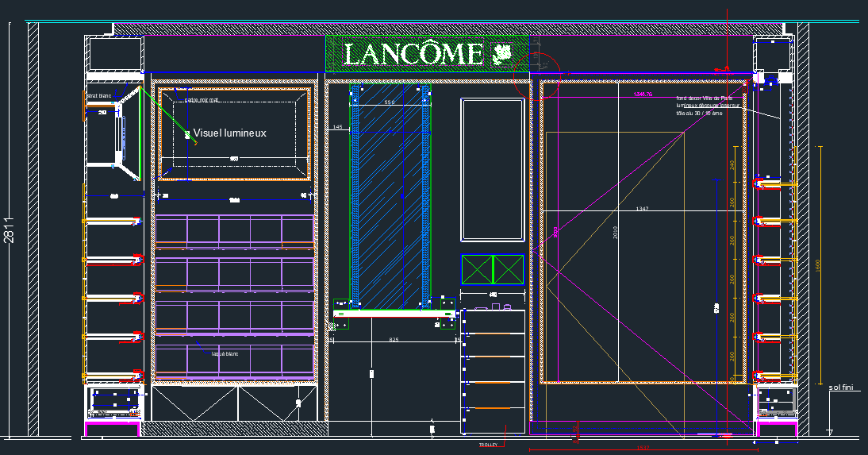Select the tall white framed panel
The height and width of the screenshot is (455, 868).
(493, 168)
